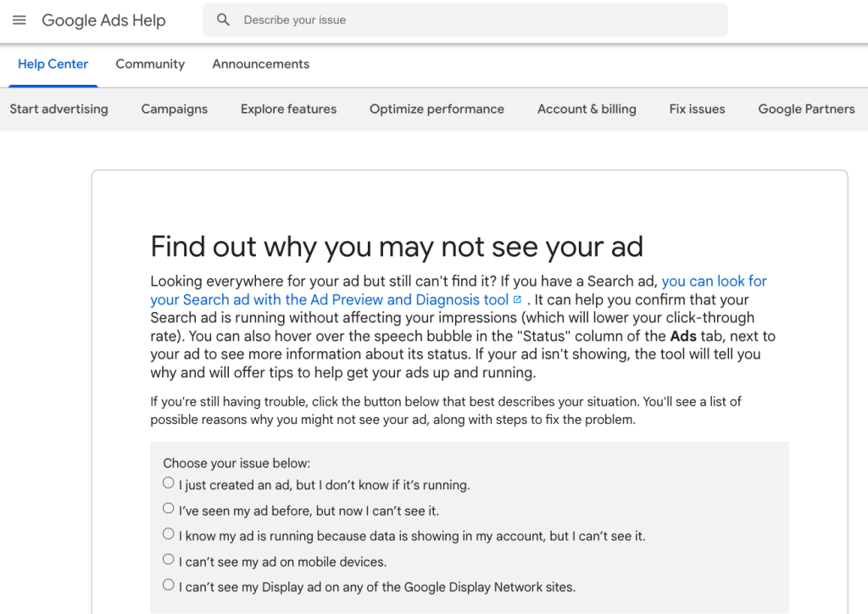Viewport: 868px width, 614px height.
Task: Open the Fix issues menu
Action: 697,109
